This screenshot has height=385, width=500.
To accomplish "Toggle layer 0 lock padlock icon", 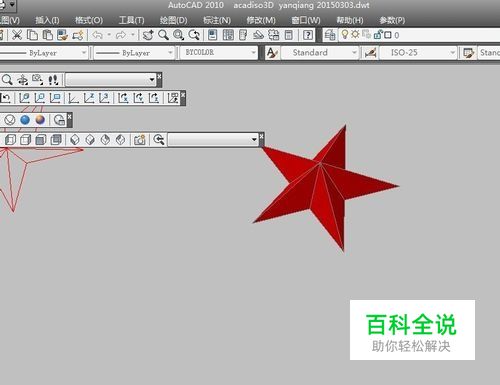I will 378,35.
